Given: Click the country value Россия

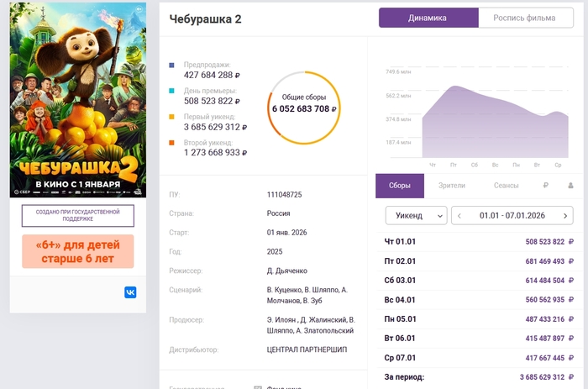Looking at the screenshot, I should click(x=278, y=213).
